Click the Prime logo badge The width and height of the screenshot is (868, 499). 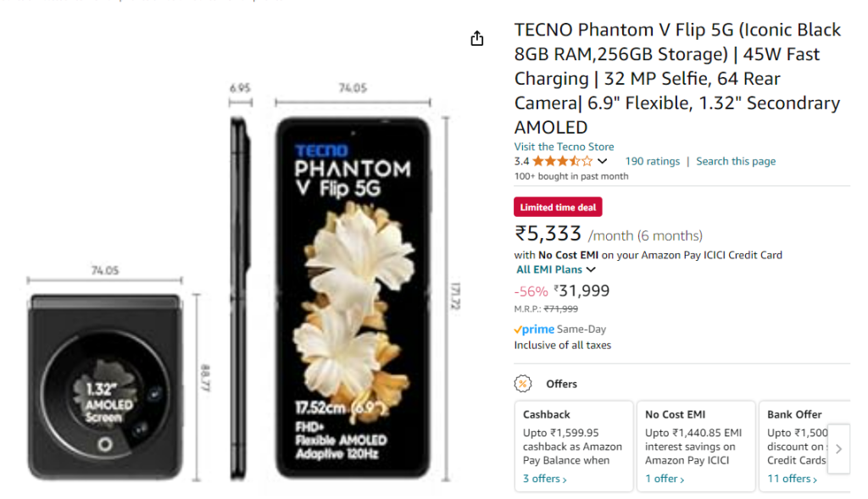pos(534,330)
